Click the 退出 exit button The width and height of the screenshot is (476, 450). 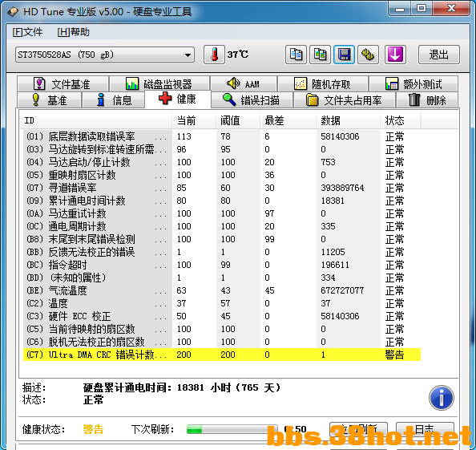coord(438,55)
